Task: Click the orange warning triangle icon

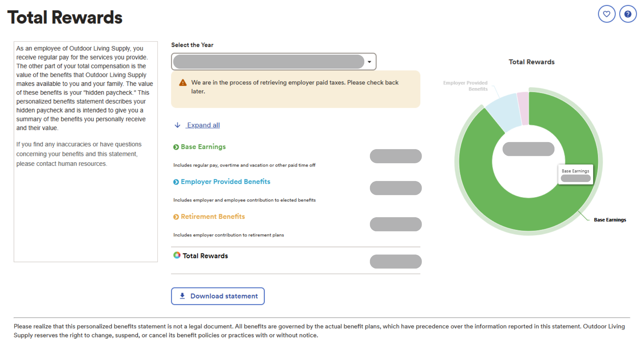Action: [x=183, y=83]
